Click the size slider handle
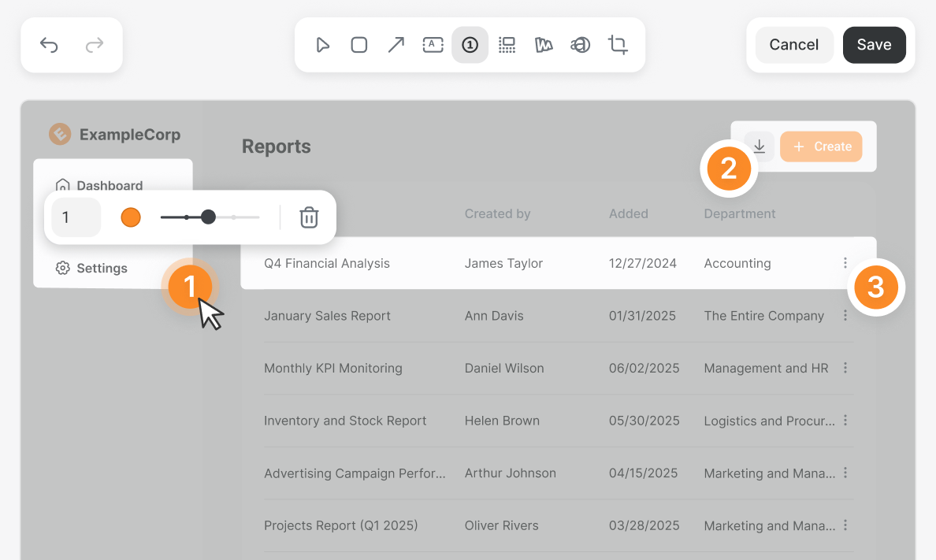This screenshot has width=936, height=560. coord(208,217)
